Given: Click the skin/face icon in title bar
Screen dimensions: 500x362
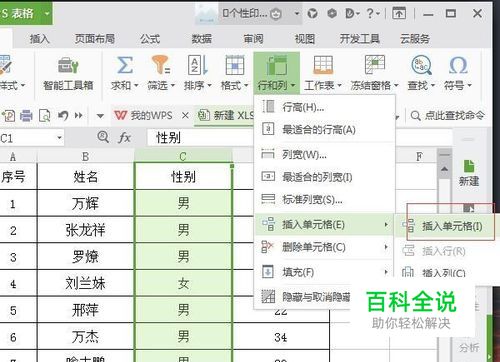Looking at the screenshot, I should [x=275, y=14].
